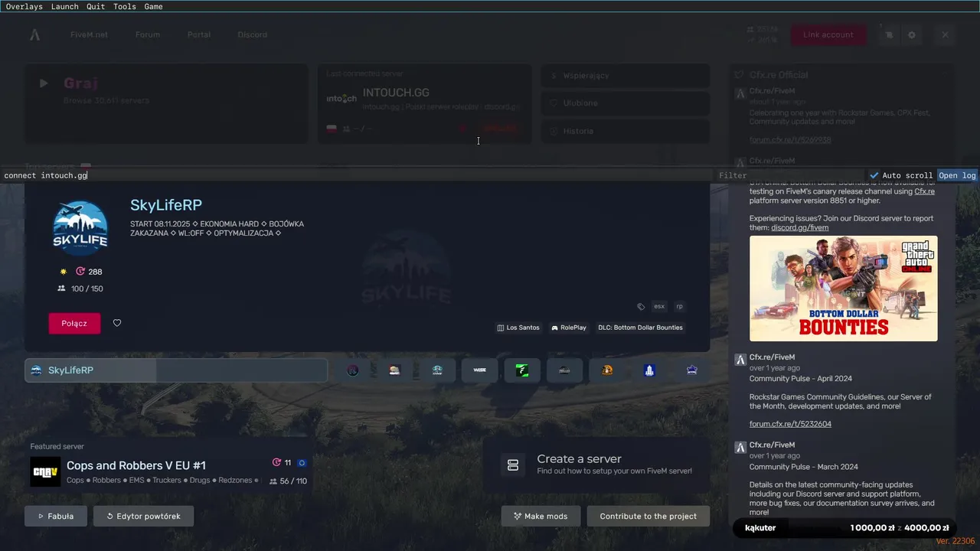Click the esx tag
The image size is (980, 551).
(x=658, y=306)
